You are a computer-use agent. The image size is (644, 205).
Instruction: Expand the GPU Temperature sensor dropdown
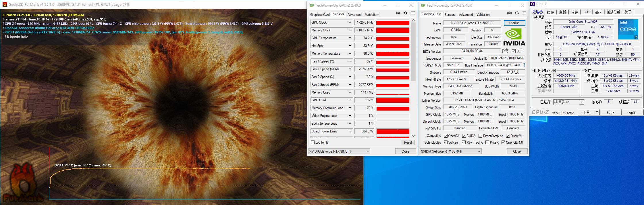[x=350, y=38]
